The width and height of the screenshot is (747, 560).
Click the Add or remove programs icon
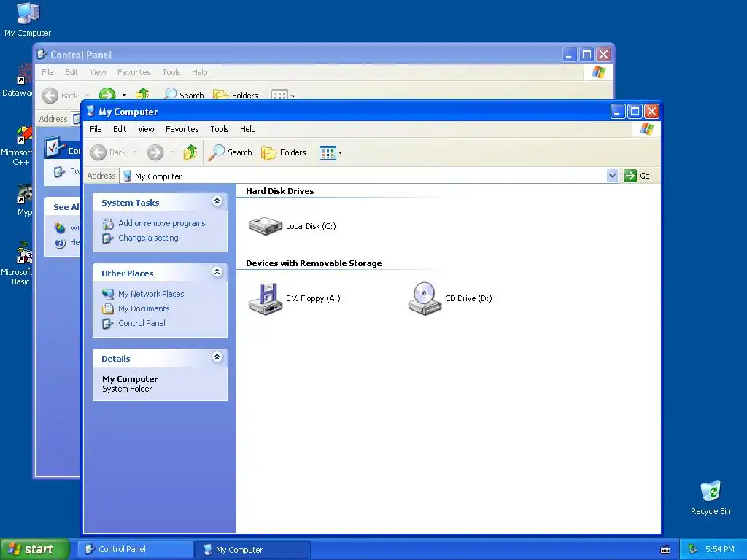pos(108,223)
